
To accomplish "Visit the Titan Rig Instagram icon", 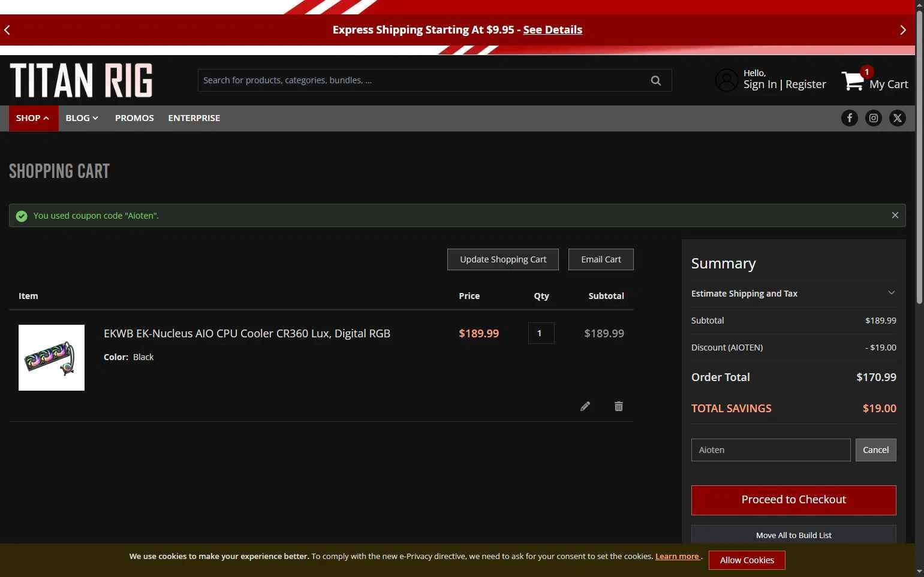I will 874,118.
